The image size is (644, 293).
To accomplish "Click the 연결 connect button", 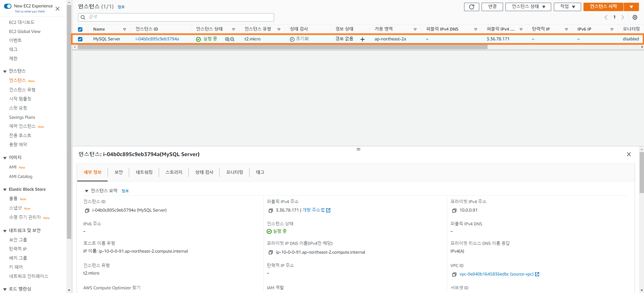I will pos(492,7).
